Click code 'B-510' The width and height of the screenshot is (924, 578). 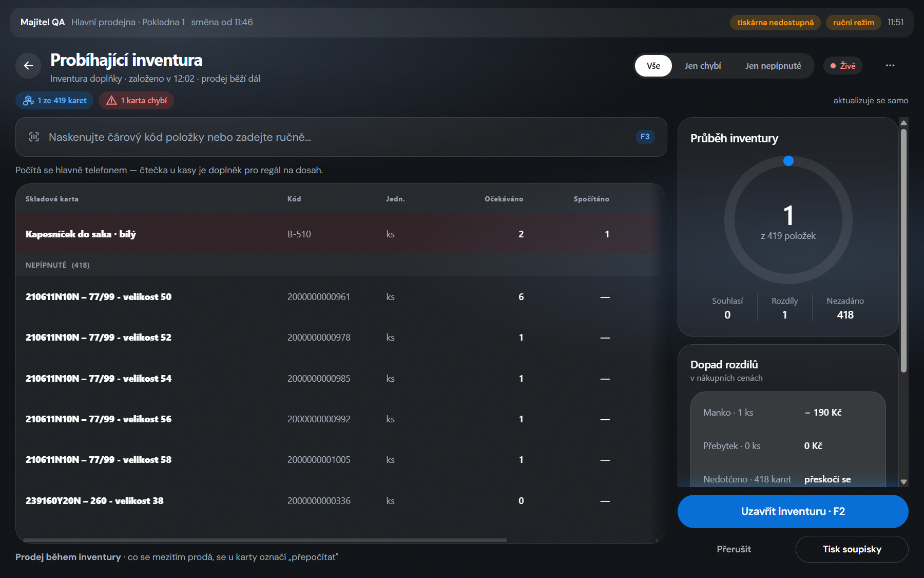pos(299,234)
